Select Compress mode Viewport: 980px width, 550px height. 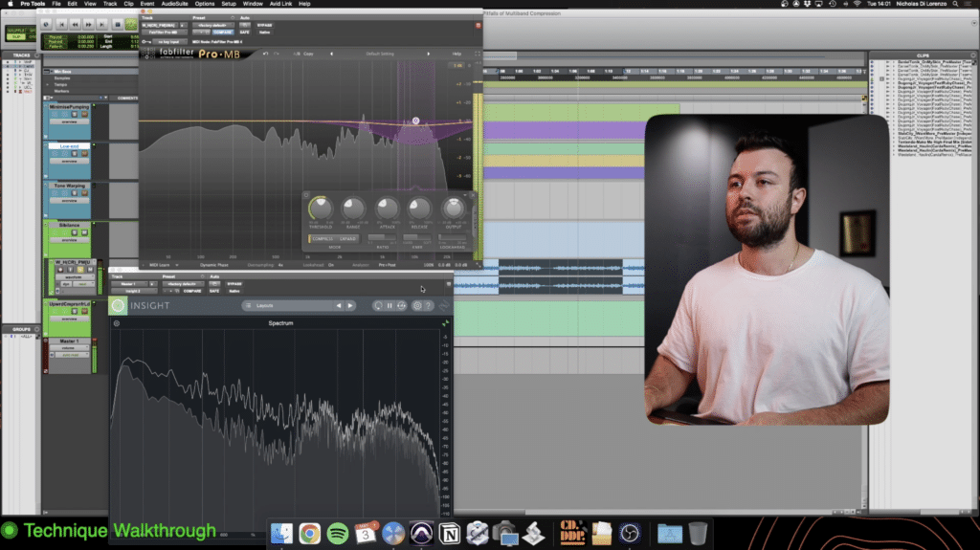(323, 239)
